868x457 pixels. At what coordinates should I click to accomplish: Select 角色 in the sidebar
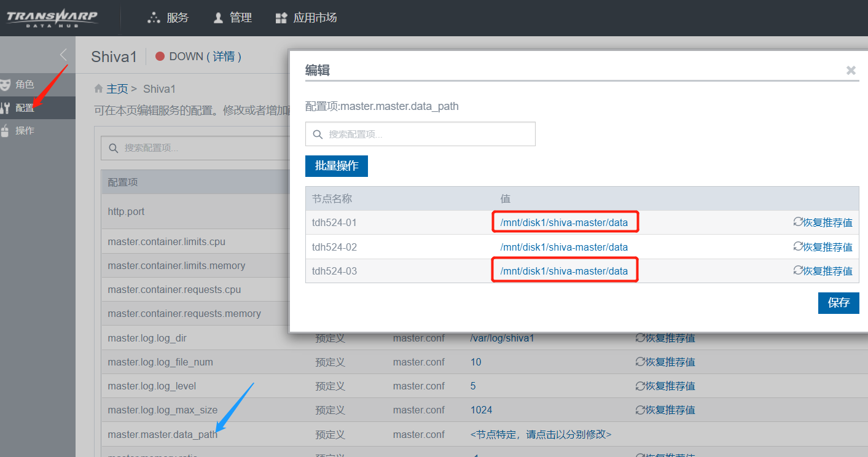pyautogui.click(x=25, y=85)
